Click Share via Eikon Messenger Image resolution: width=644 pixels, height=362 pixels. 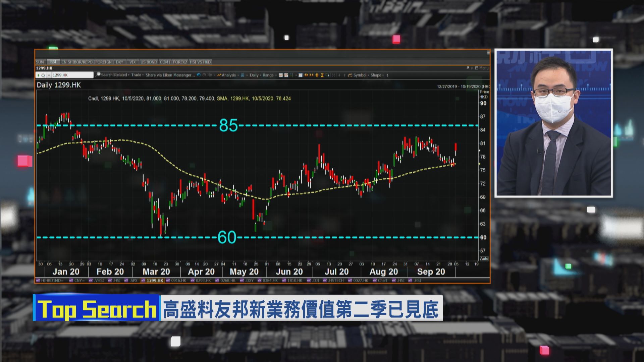pyautogui.click(x=171, y=75)
